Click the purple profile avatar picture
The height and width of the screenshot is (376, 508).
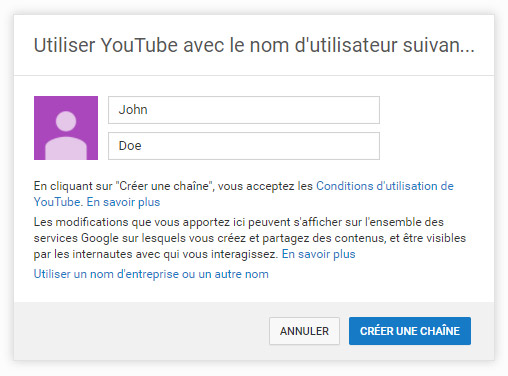pos(66,128)
